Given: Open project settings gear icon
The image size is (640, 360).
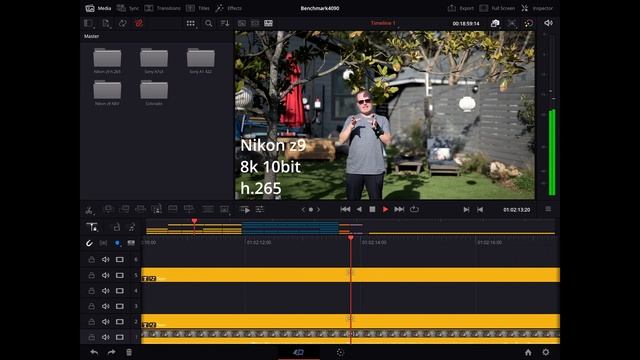Looking at the screenshot, I should 546,352.
